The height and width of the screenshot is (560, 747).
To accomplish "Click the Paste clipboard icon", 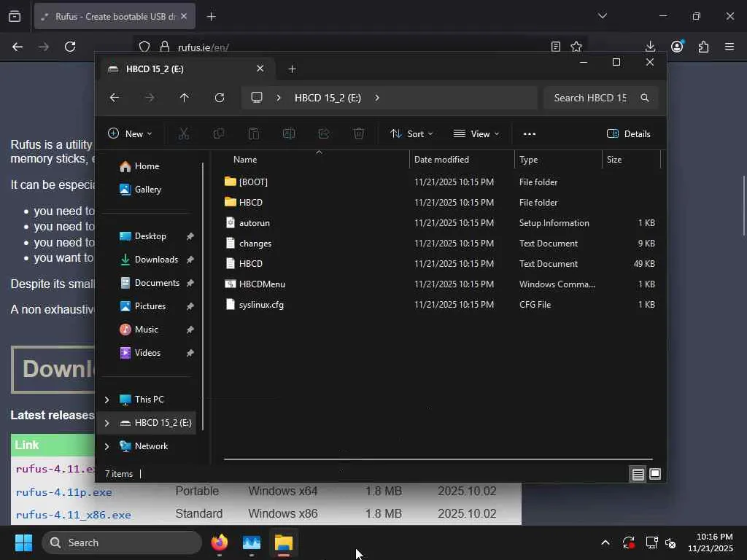I will (254, 134).
